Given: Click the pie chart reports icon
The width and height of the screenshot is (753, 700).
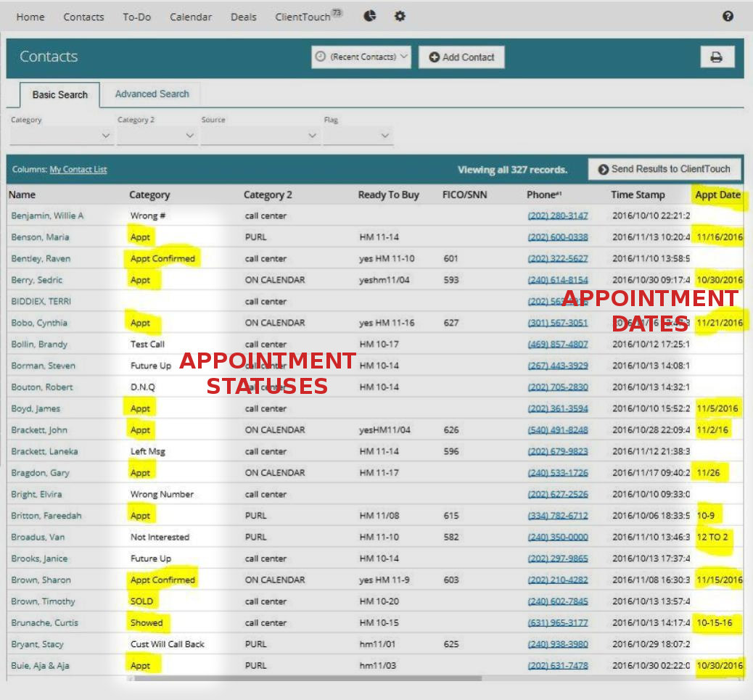Looking at the screenshot, I should 370,16.
